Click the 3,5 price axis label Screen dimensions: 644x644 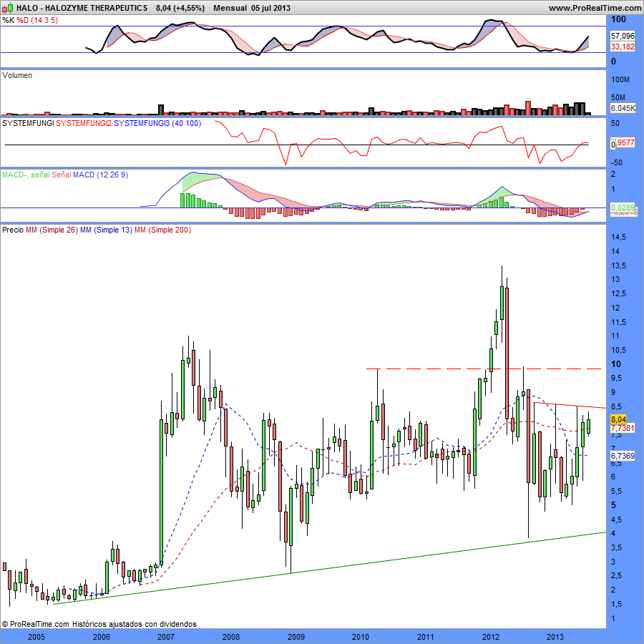[617, 548]
